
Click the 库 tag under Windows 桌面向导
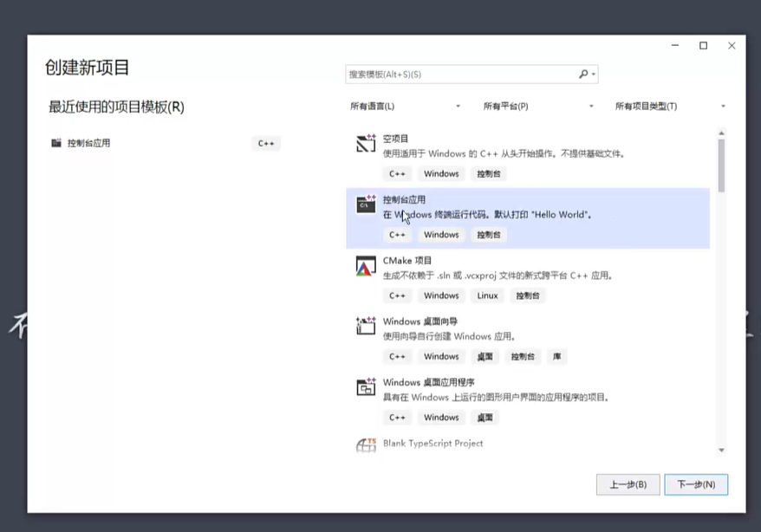pyautogui.click(x=556, y=356)
